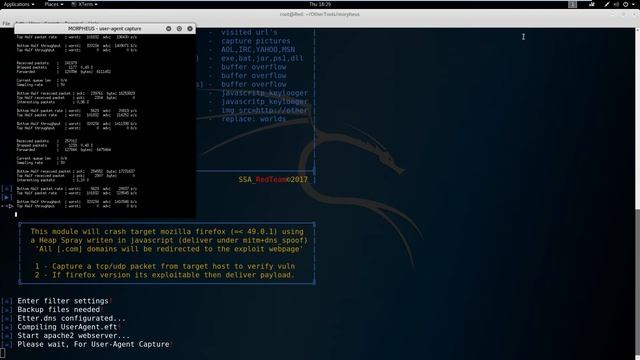Click the volume speaker icon in top bar
Screen dimensions: 640x360
pyautogui.click(x=616, y=4)
